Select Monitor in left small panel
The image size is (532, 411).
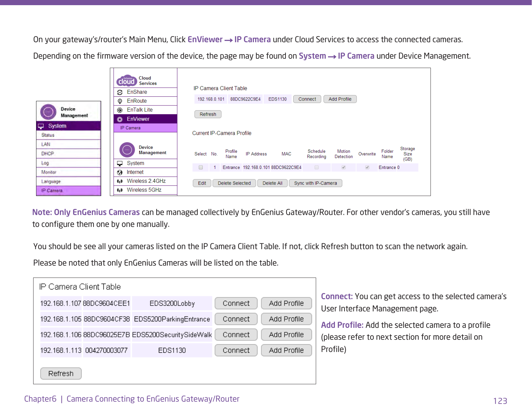click(x=69, y=172)
